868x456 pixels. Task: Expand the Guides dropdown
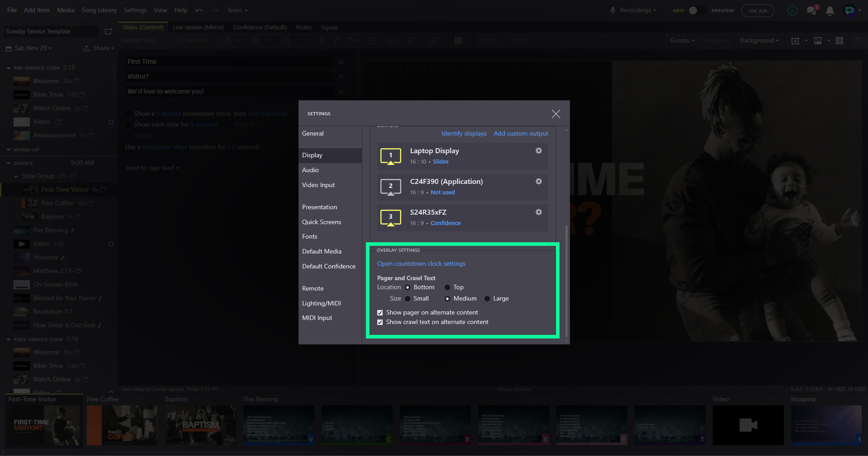coord(682,41)
